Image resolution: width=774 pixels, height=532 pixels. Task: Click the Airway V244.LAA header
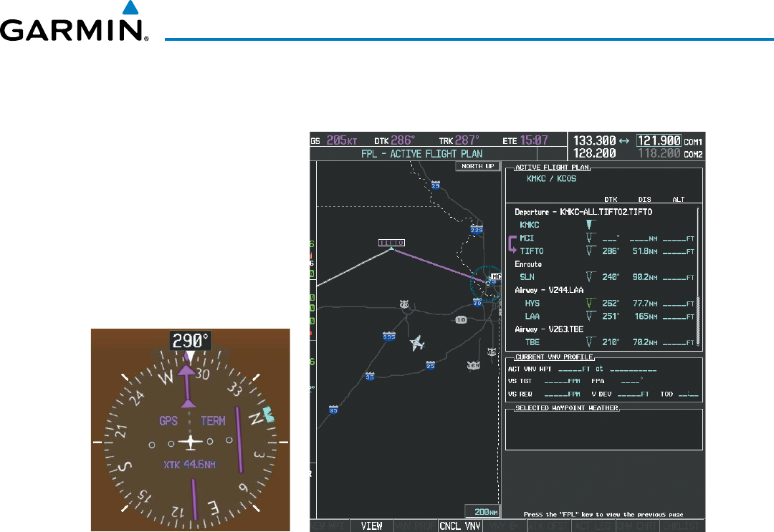tap(549, 290)
